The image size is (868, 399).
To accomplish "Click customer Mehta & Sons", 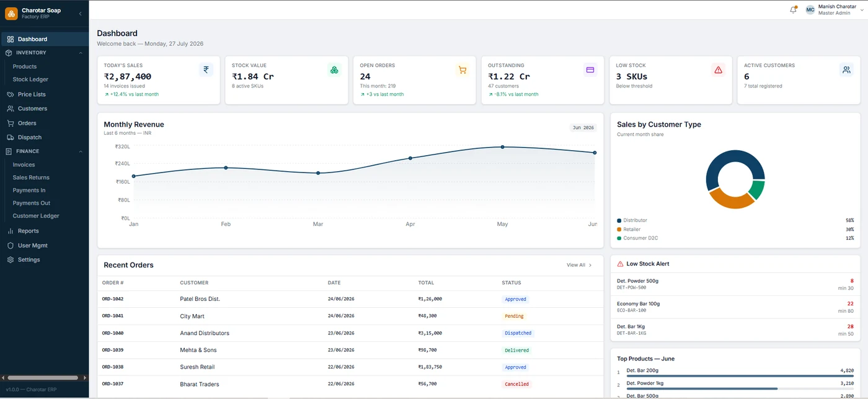I will coord(198,350).
